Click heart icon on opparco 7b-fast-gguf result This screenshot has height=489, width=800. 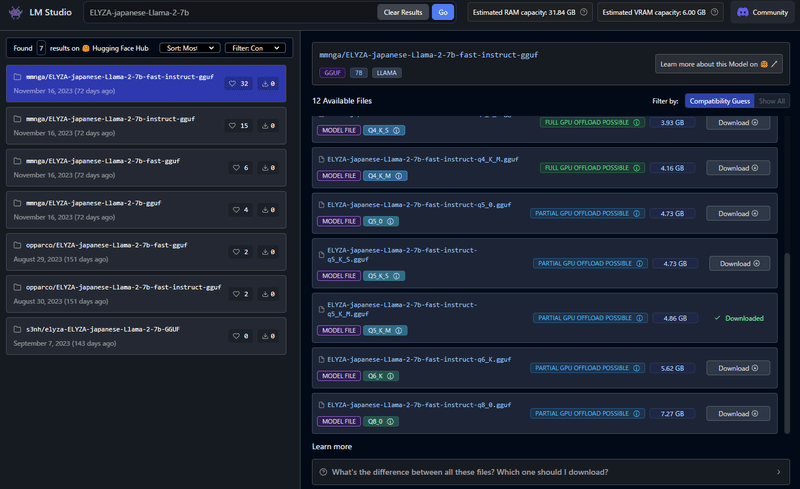236,252
